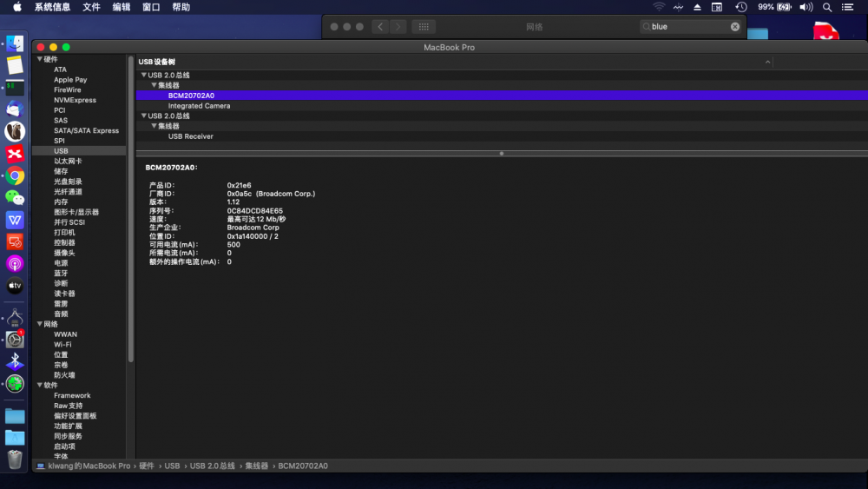Image resolution: width=868 pixels, height=489 pixels.
Task: Open the 帮助 menu
Action: click(181, 7)
